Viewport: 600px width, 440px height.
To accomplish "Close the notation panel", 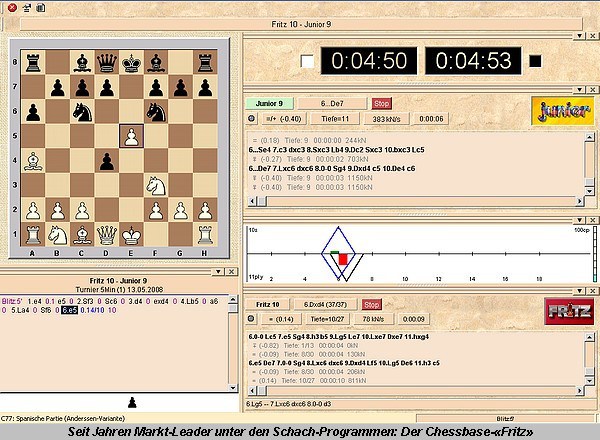I will 231,271.
